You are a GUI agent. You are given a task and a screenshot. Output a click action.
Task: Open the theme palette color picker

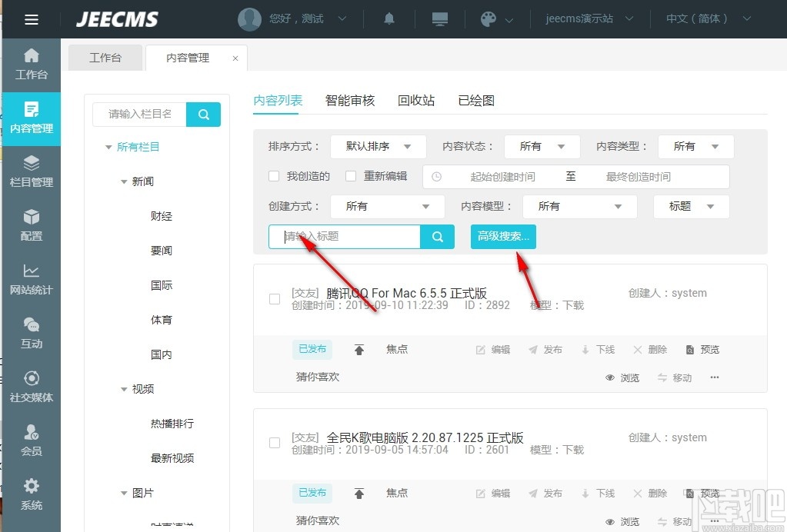click(489, 19)
